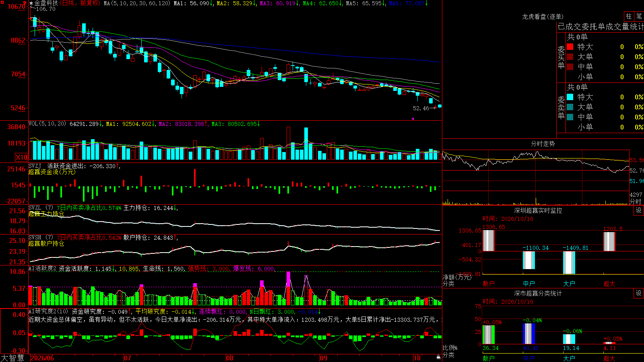This screenshot has width=644, height=362.
Task: Click the star icon beside 金盘科技
Action: point(31,3)
